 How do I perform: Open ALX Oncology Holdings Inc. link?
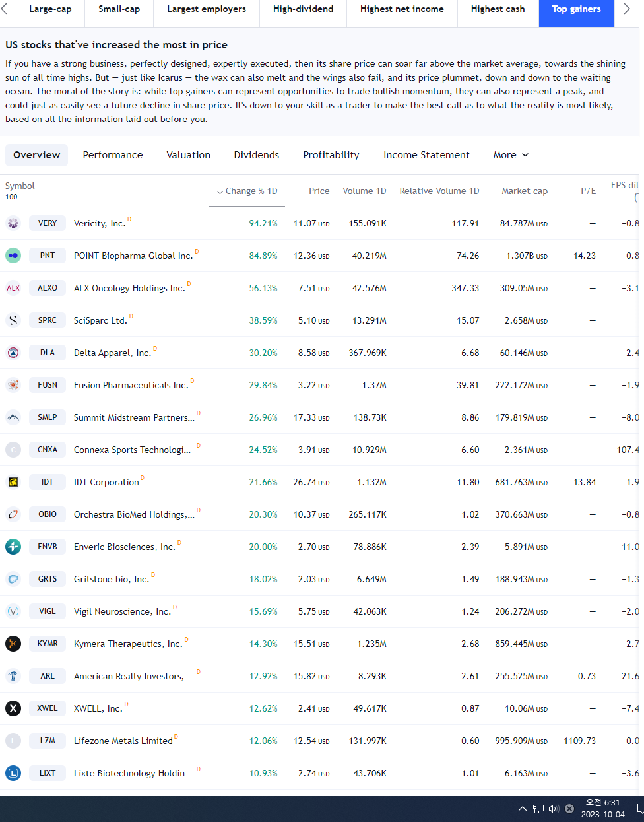tap(129, 289)
